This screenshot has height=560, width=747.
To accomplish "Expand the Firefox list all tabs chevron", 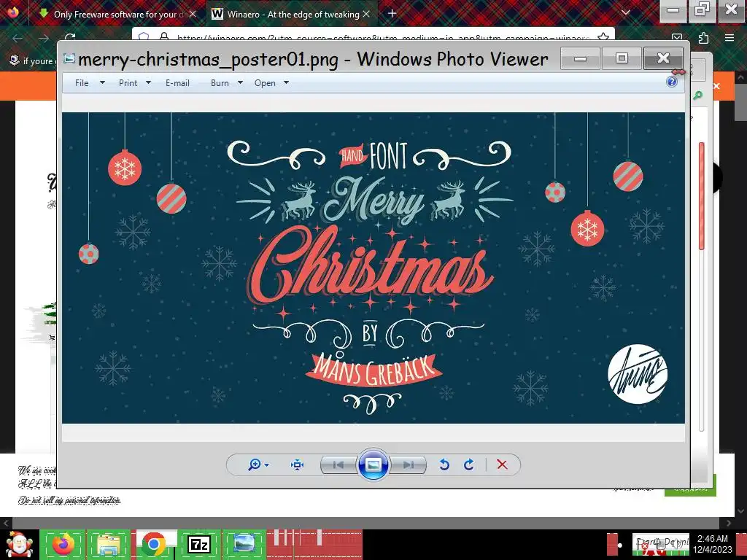I will coord(626,13).
